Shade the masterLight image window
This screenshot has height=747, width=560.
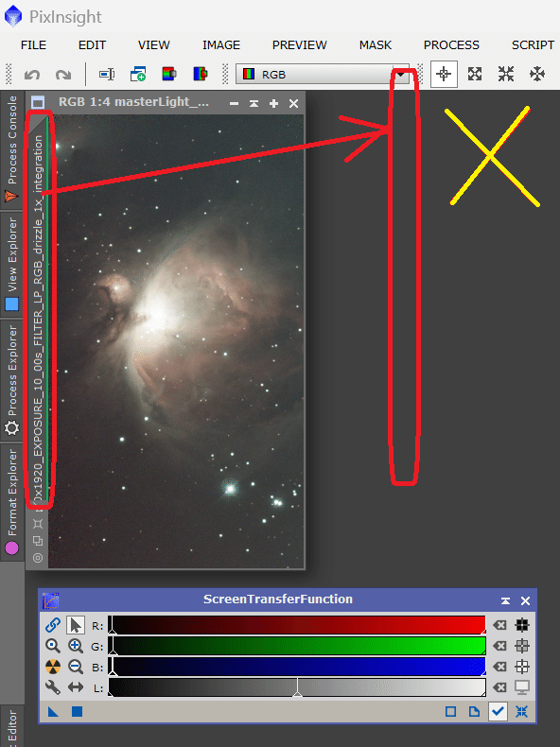pos(254,103)
